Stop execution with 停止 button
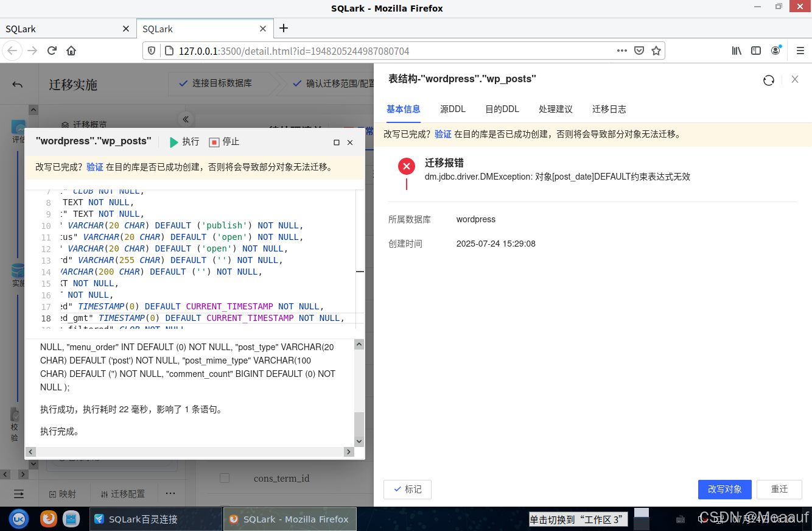 click(224, 142)
